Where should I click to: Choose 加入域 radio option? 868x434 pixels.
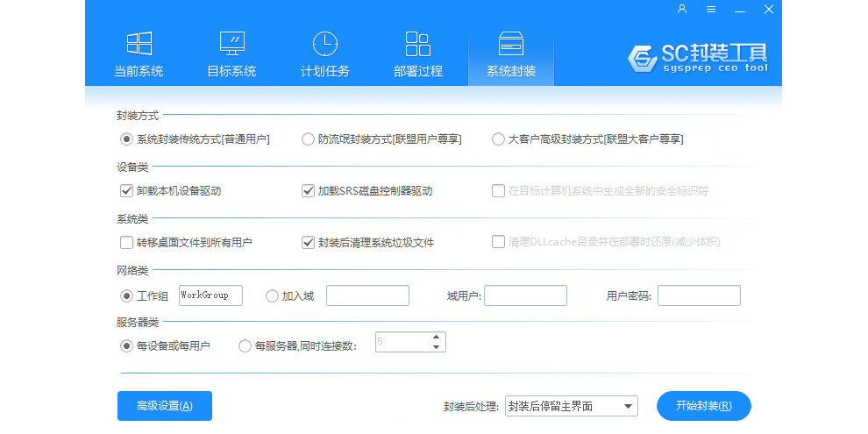pyautogui.click(x=272, y=295)
